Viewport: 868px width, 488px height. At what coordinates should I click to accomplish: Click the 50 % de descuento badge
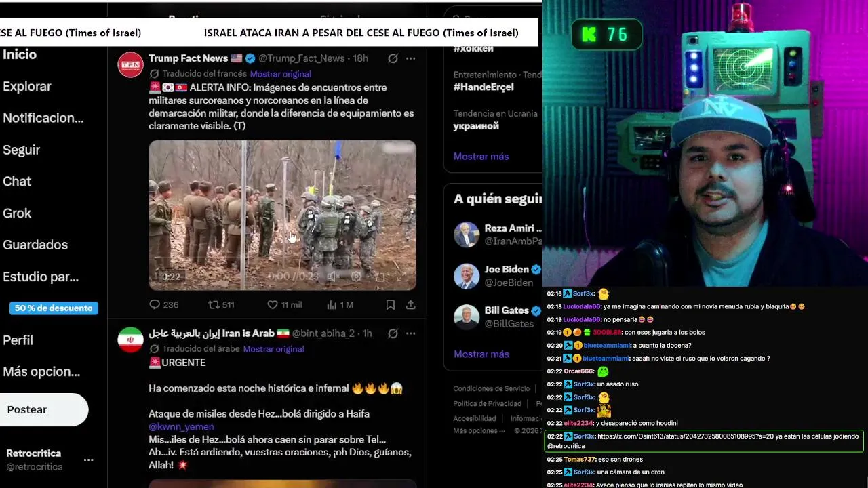54,308
